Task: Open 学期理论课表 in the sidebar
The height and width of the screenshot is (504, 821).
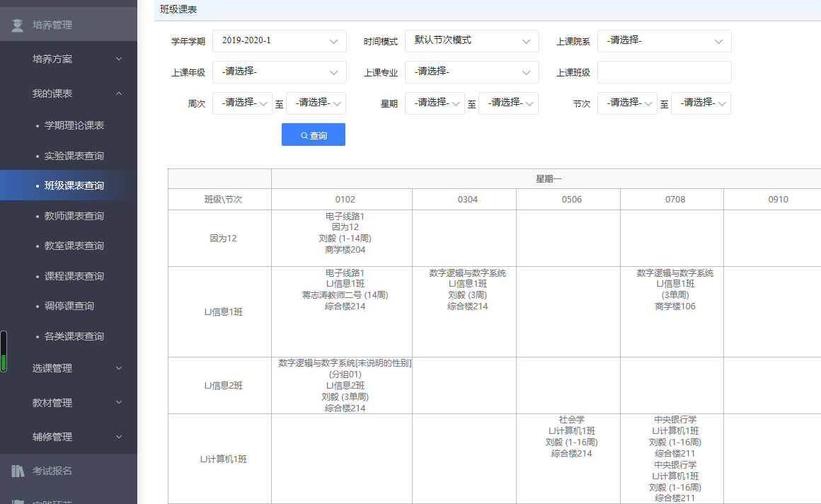Action: [x=74, y=125]
